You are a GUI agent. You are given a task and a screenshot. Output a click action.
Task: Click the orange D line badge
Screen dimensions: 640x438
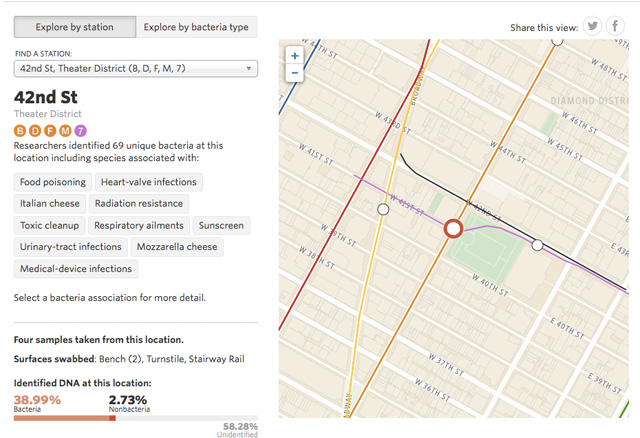tap(35, 130)
